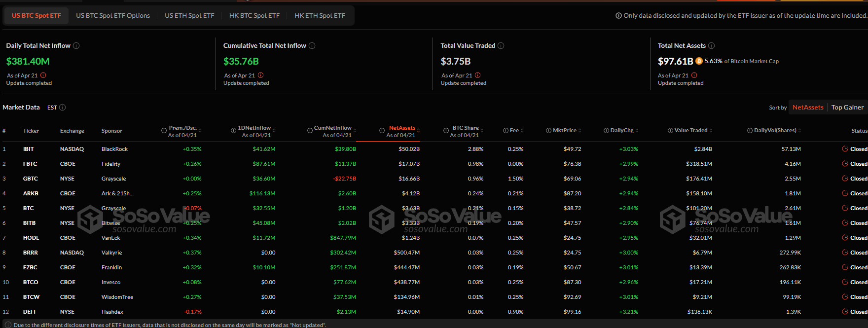This screenshot has height=328, width=868.
Task: Sort table by DailyChg arrows
Action: tap(637, 131)
